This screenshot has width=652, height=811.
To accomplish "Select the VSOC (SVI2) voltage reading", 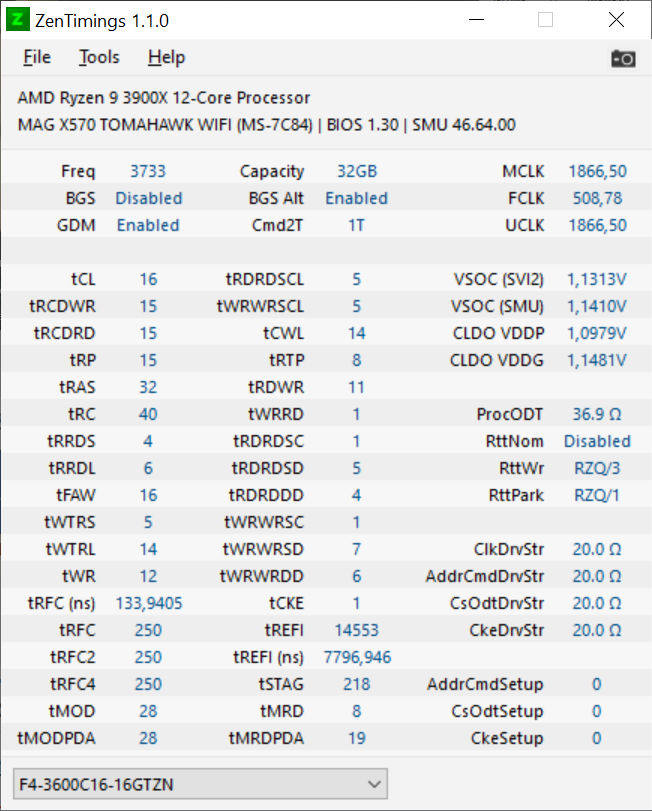I will 597,279.
